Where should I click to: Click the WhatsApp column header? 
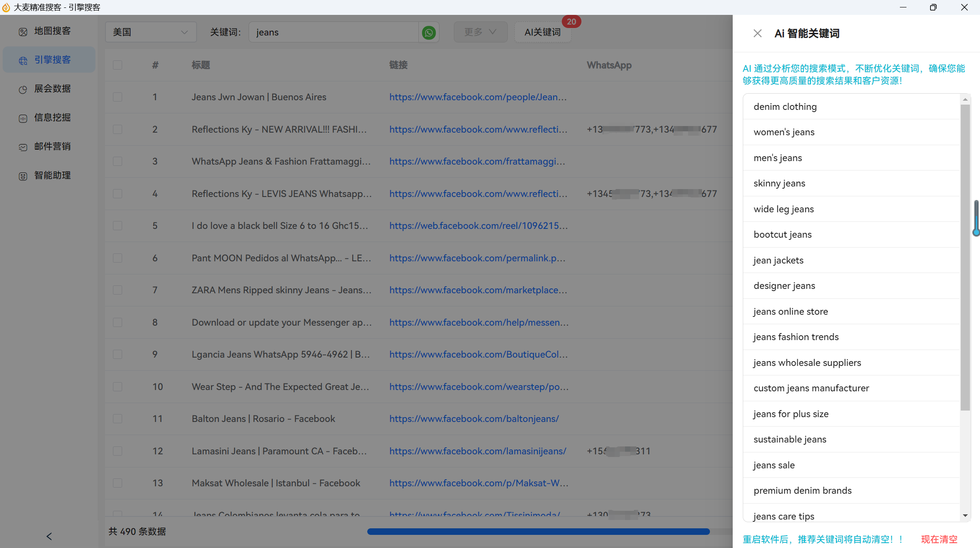point(609,65)
